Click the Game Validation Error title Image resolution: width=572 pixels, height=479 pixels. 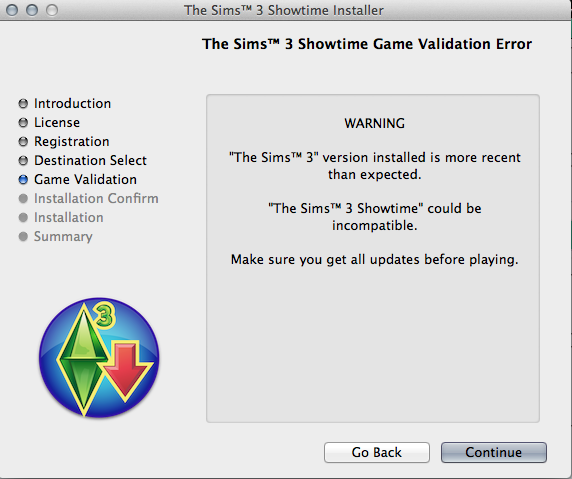(x=367, y=44)
